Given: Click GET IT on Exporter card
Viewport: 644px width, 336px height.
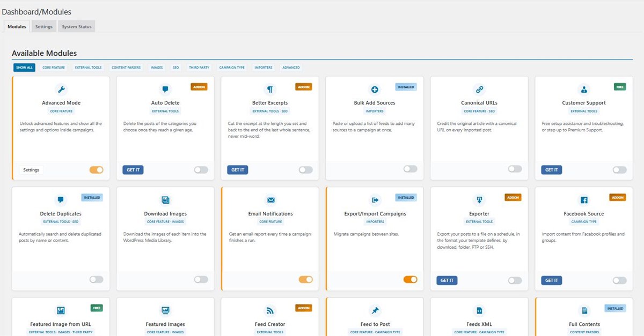Looking at the screenshot, I should coord(447,280).
